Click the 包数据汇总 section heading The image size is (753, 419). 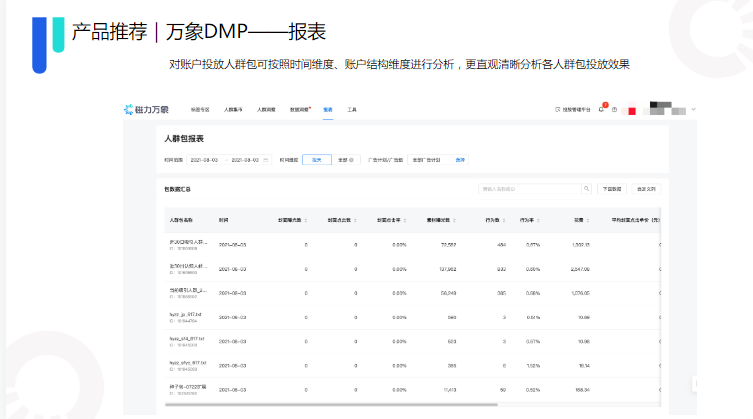[177, 189]
